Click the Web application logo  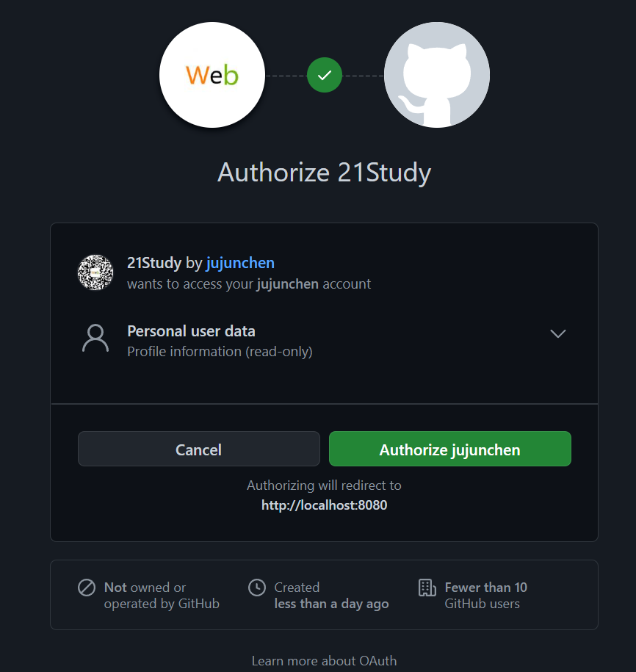click(212, 75)
